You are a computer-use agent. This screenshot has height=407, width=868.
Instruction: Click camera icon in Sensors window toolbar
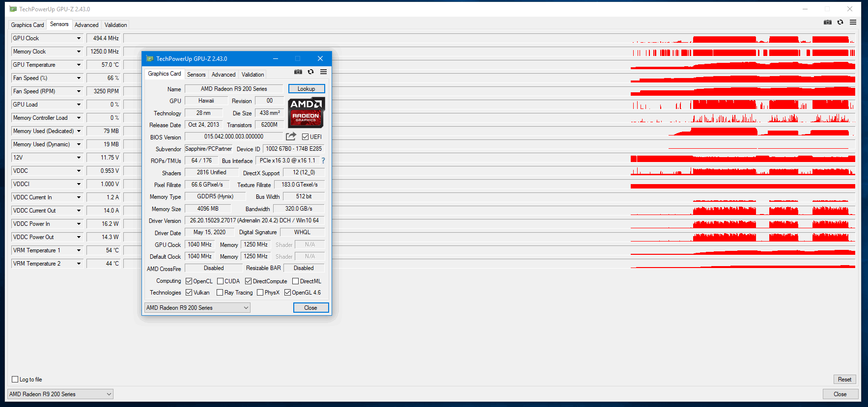click(828, 22)
